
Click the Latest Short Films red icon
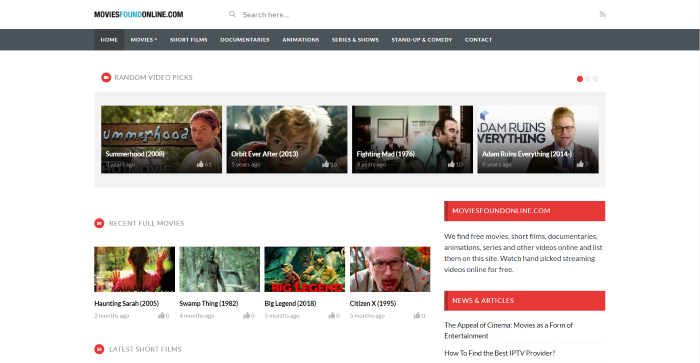click(x=99, y=349)
